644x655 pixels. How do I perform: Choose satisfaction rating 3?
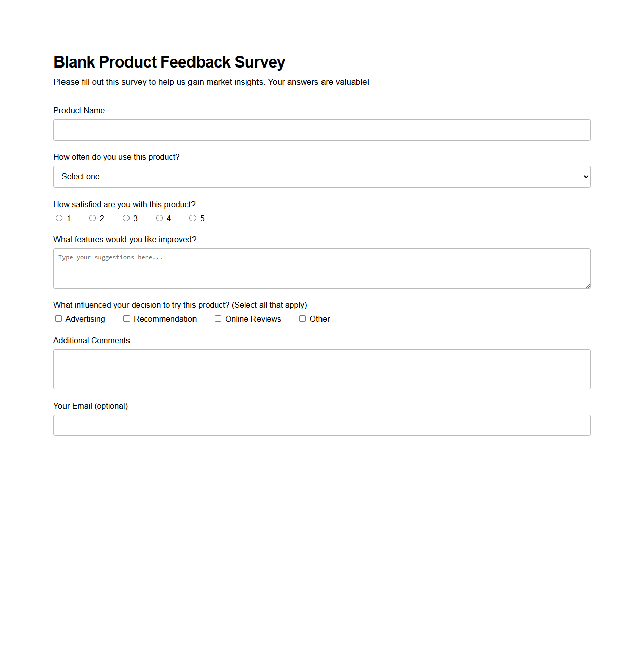coord(126,218)
